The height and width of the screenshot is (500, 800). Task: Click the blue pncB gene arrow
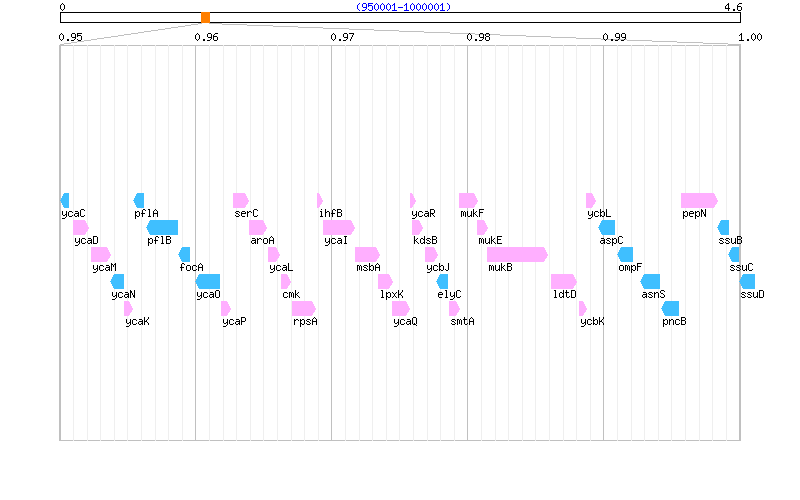[671, 308]
